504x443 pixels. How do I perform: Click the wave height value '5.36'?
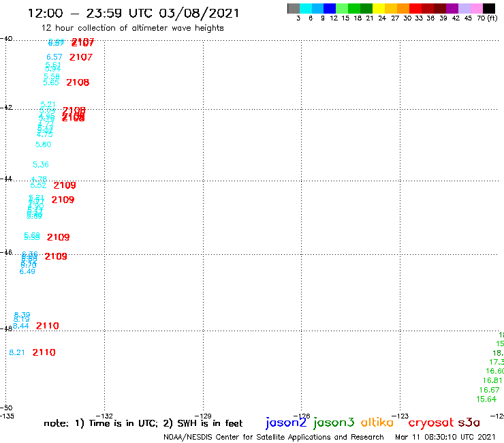click(x=41, y=165)
